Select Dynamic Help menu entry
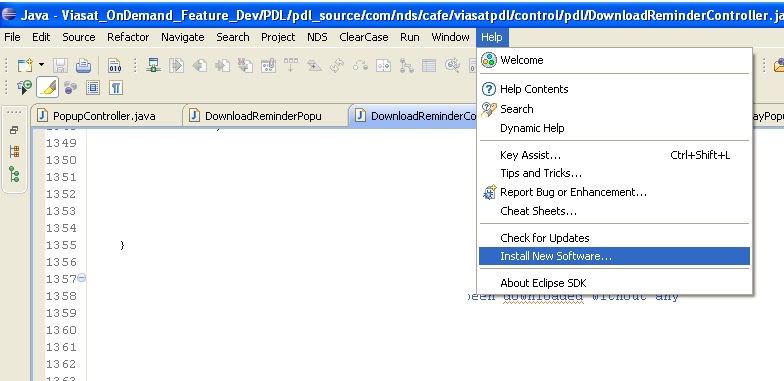This screenshot has width=784, height=381. pos(614,128)
